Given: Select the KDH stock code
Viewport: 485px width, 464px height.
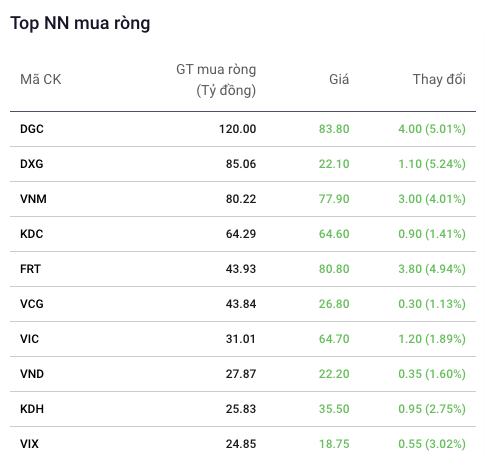Looking at the screenshot, I should 32,409.
